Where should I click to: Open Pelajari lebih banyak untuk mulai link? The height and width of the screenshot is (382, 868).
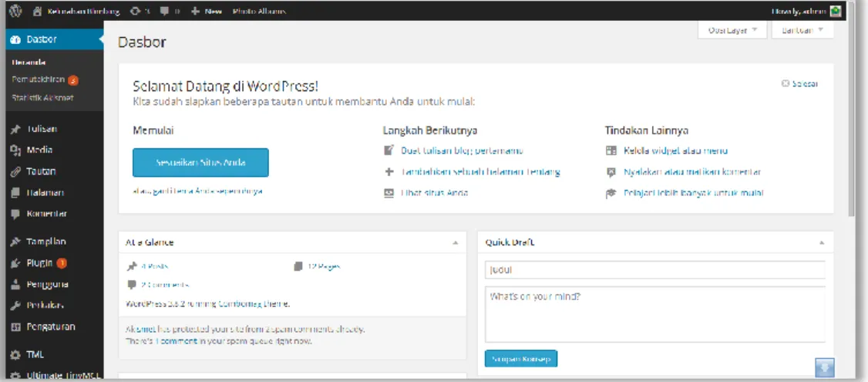(x=694, y=193)
